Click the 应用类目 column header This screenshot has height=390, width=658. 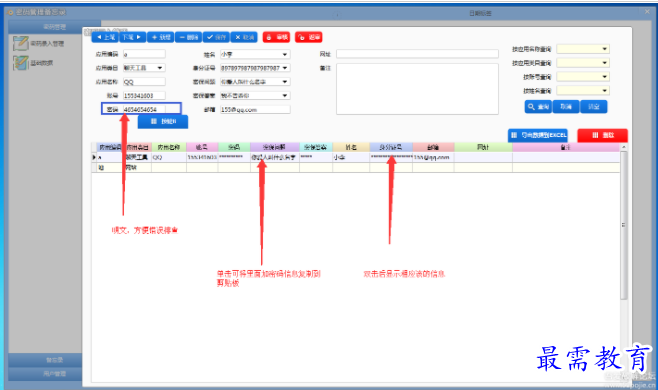tap(138, 147)
